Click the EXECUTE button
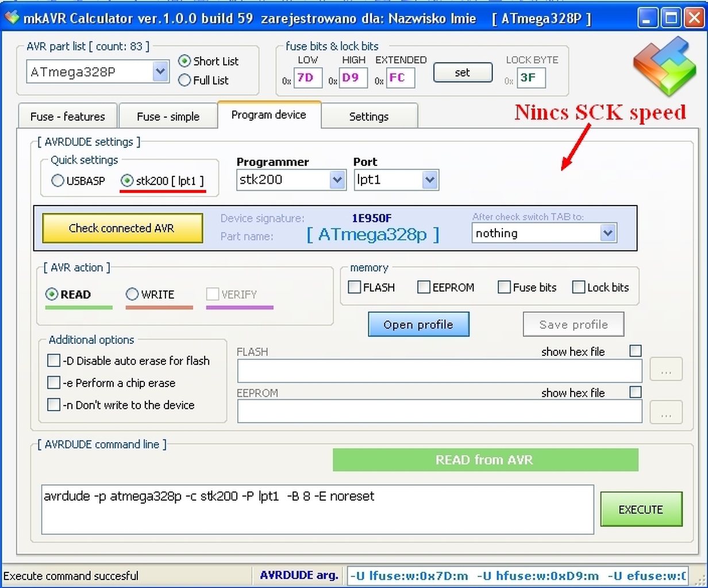Image resolution: width=708 pixels, height=588 pixels. (641, 509)
